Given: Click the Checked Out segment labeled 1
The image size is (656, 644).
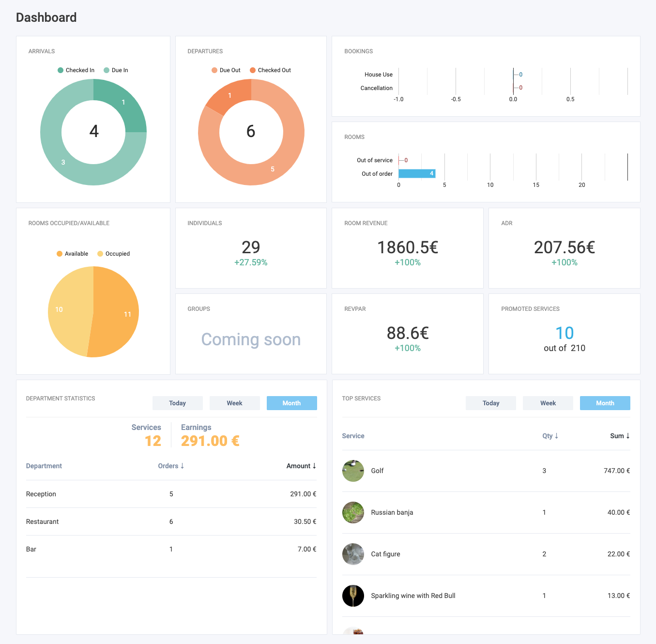Looking at the screenshot, I should point(229,95).
